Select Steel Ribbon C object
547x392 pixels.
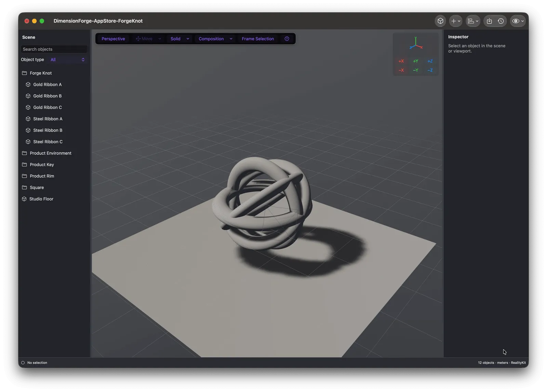54,142
